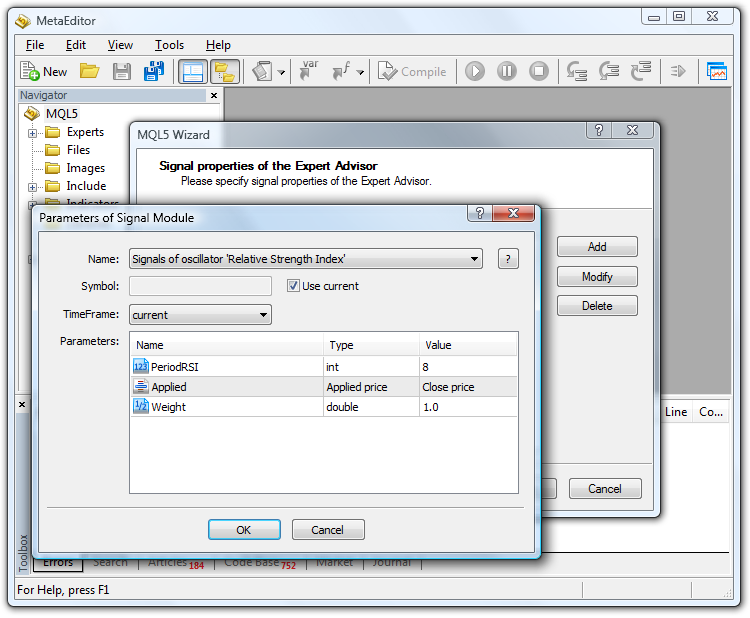750x618 pixels.
Task: Save all files with the blue disks icon
Action: click(x=154, y=71)
